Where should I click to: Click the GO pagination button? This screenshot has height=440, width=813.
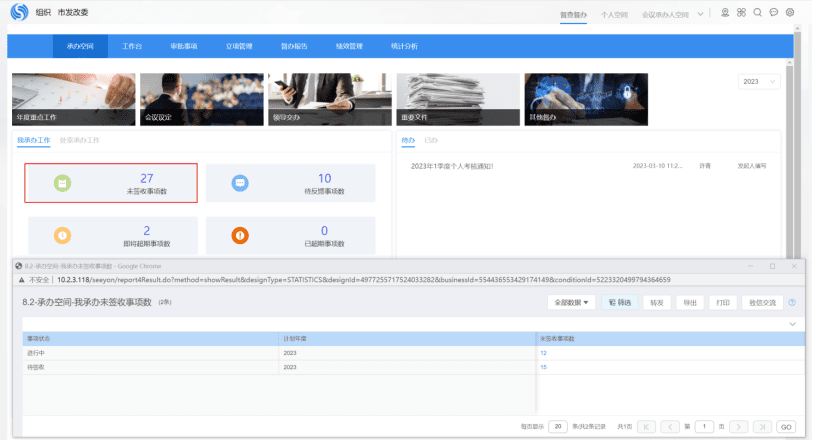click(x=786, y=427)
